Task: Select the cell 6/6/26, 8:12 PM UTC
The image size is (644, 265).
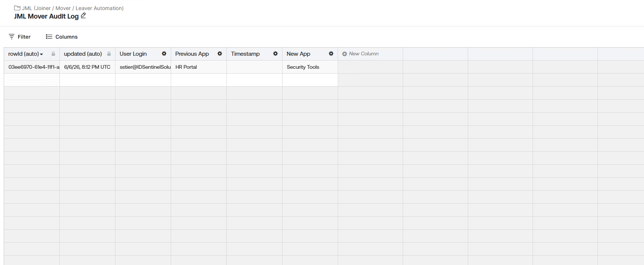Action: 87,67
